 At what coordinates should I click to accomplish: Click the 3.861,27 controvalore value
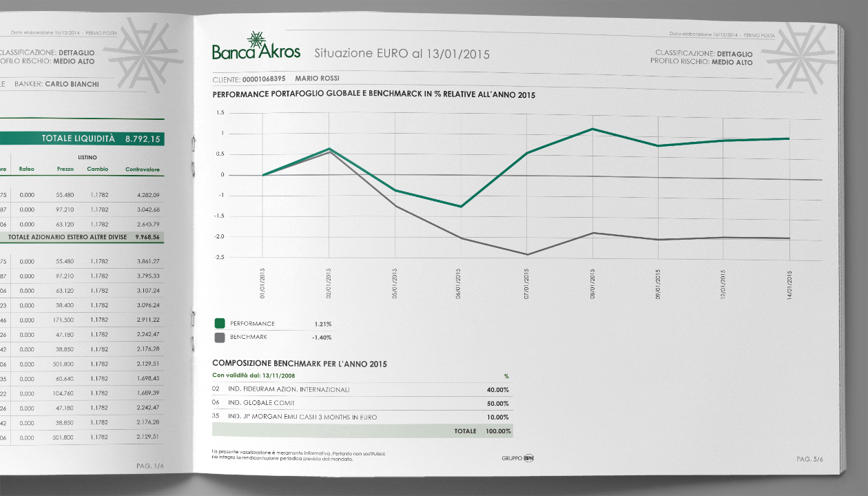pos(147,261)
